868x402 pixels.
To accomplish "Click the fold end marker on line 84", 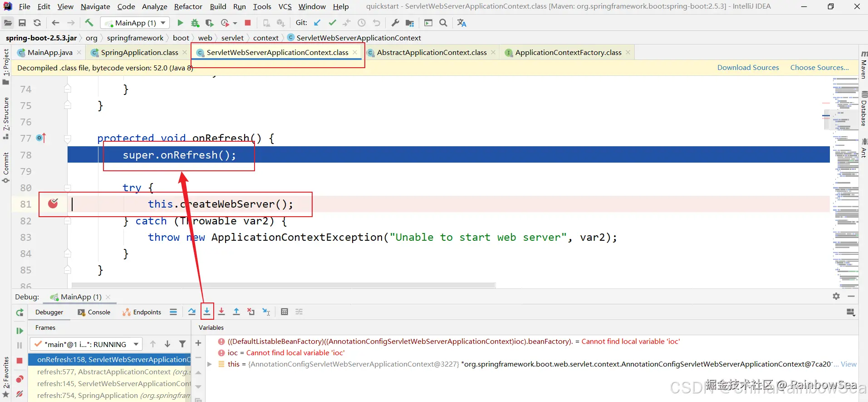I will tap(68, 253).
